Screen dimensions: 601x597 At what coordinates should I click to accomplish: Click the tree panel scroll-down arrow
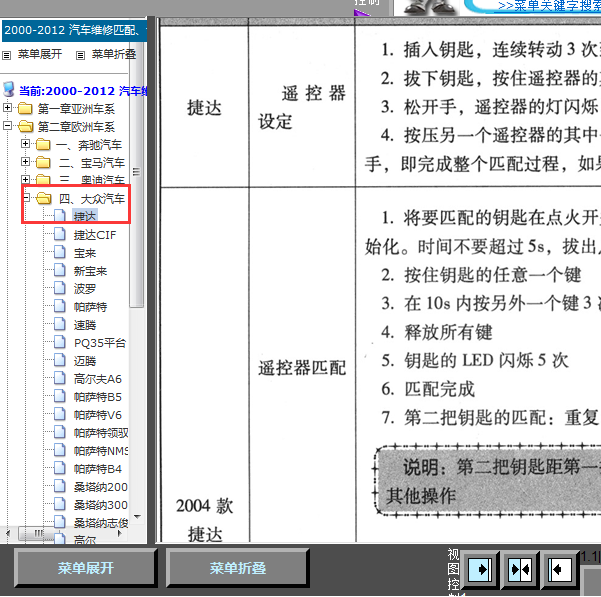click(137, 517)
